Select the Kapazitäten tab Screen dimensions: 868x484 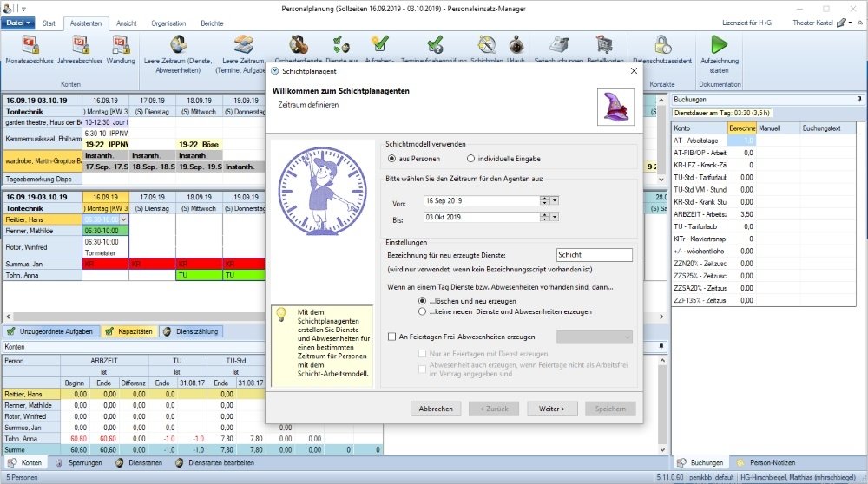coord(129,331)
